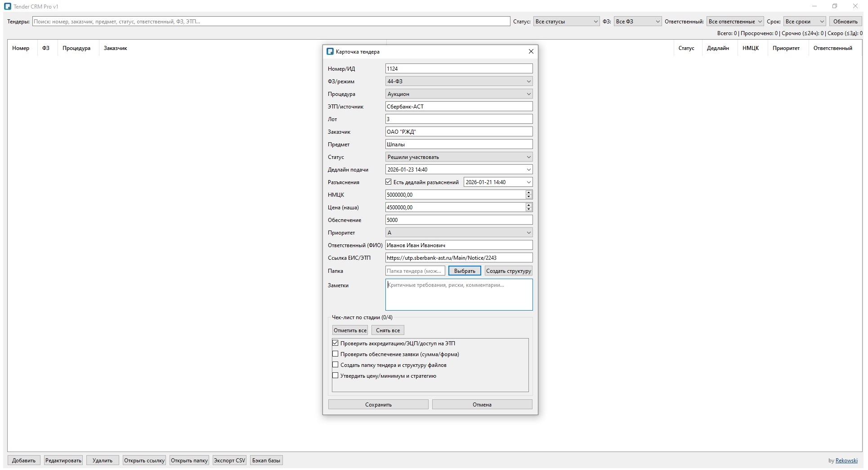Click the Добавить button
Image resolution: width=868 pixels, height=470 pixels.
[x=24, y=461]
